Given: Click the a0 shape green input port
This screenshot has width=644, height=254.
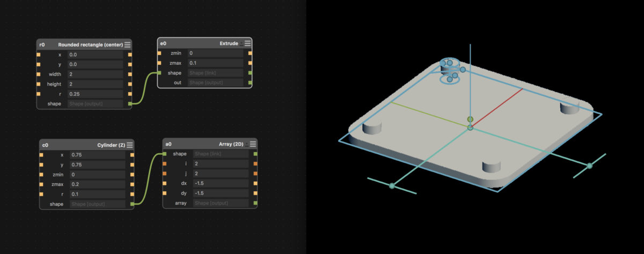Looking at the screenshot, I should (164, 154).
